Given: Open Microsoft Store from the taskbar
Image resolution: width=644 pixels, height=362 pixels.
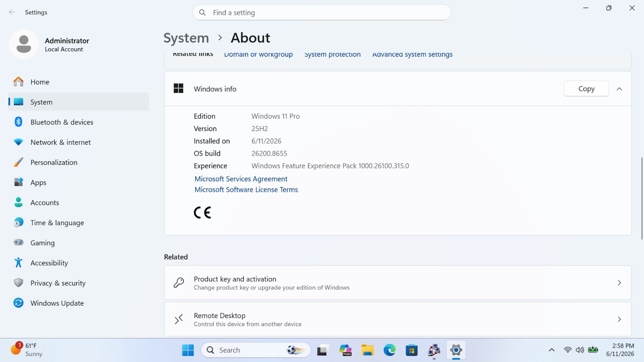Looking at the screenshot, I should (411, 350).
